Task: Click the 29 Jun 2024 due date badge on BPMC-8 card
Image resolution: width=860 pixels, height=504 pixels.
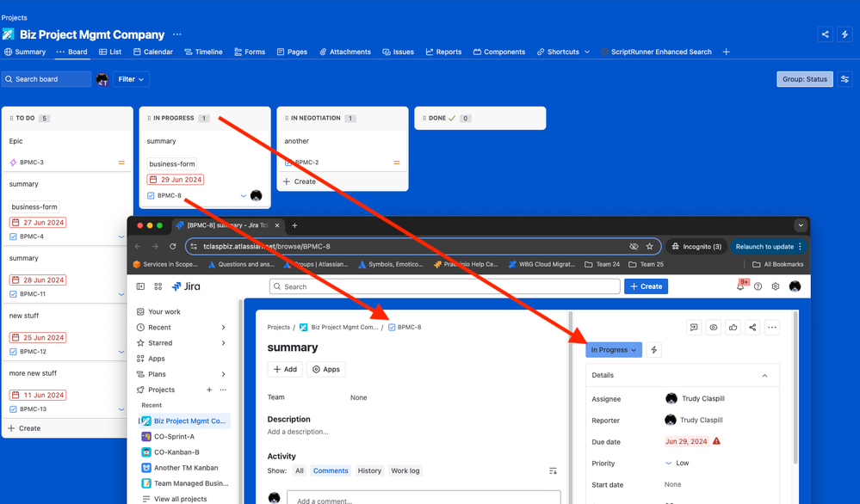Action: pyautogui.click(x=176, y=180)
